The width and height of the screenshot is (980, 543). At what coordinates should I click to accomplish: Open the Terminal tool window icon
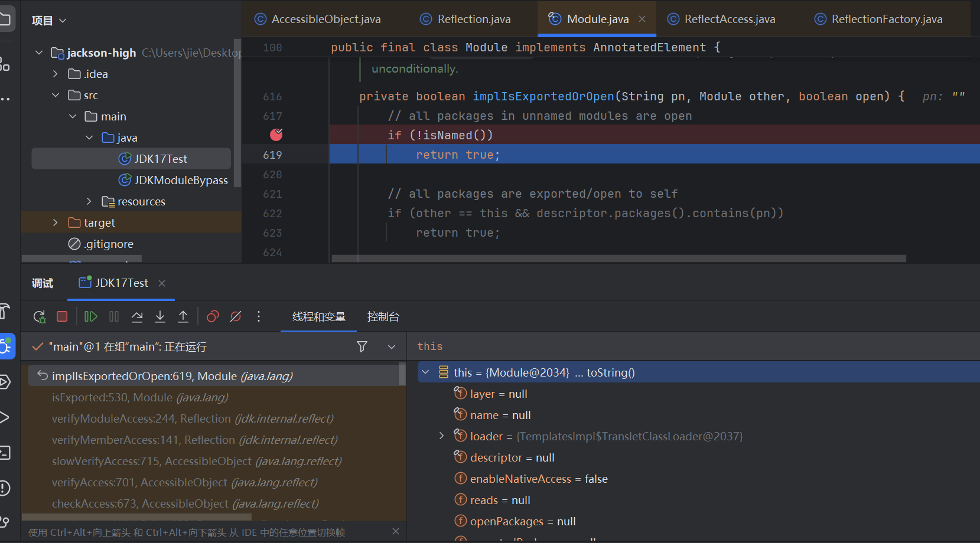[x=5, y=453]
